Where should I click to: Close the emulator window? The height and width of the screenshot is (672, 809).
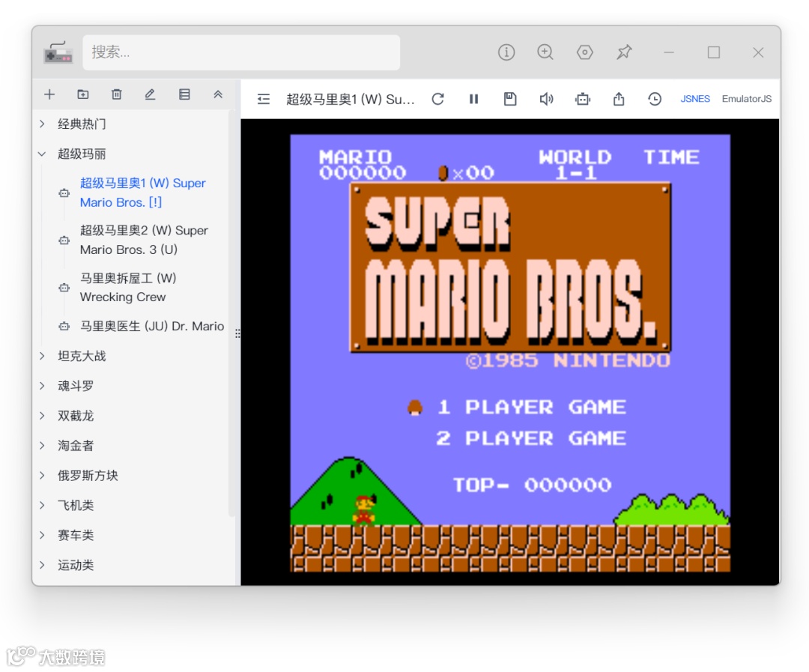pos(758,52)
